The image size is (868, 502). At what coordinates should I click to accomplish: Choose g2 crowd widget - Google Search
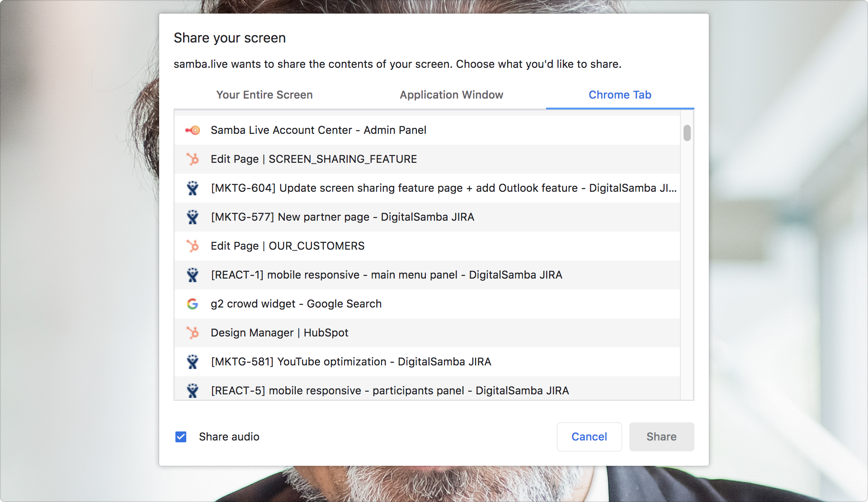(x=427, y=304)
